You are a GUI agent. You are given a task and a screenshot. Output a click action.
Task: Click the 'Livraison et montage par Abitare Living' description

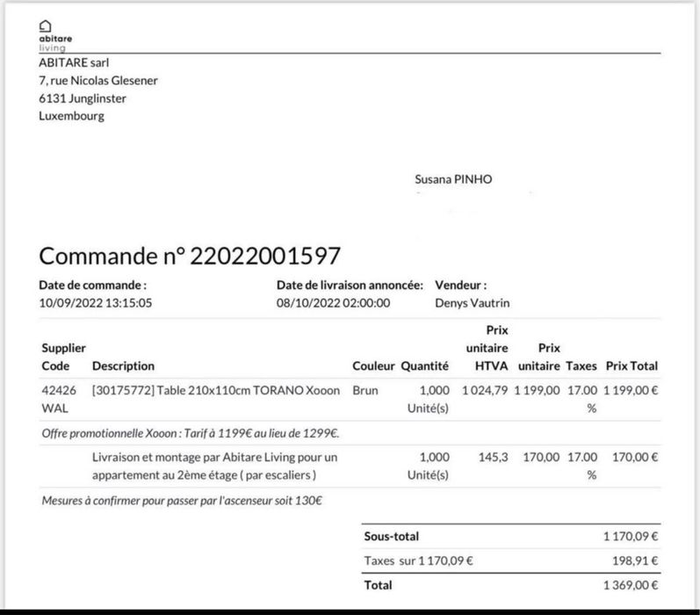(x=214, y=466)
